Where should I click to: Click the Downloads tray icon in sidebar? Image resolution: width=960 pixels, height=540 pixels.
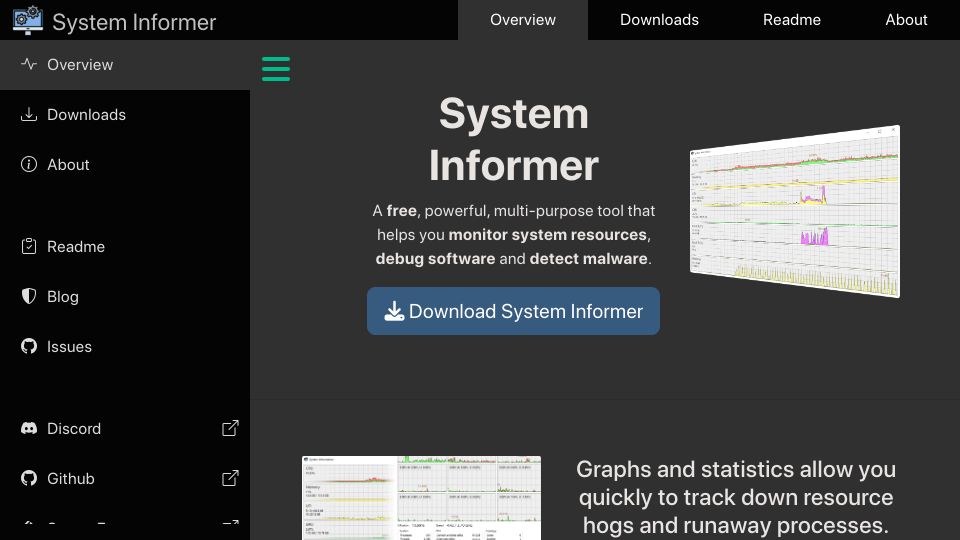click(x=29, y=114)
